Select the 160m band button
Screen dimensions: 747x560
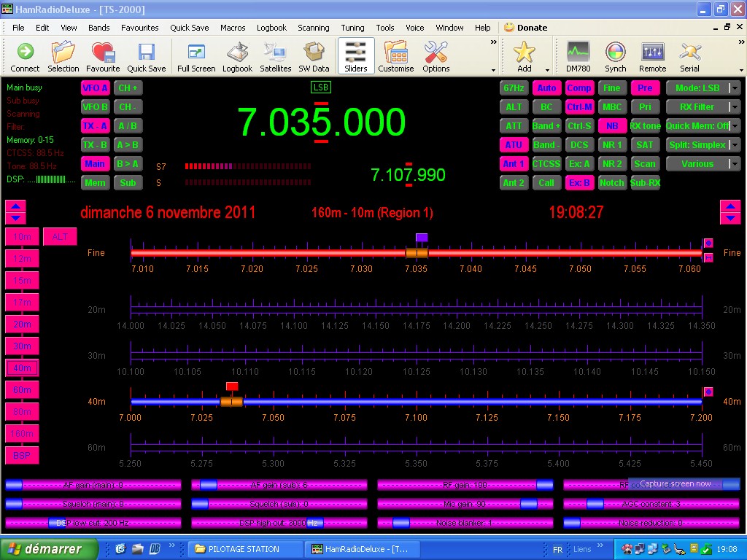coord(22,434)
